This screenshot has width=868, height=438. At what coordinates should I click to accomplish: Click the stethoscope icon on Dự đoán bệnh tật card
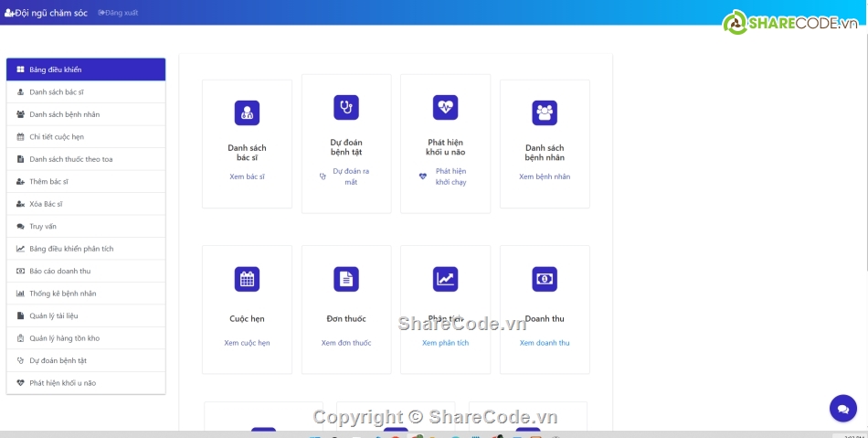pyautogui.click(x=346, y=107)
